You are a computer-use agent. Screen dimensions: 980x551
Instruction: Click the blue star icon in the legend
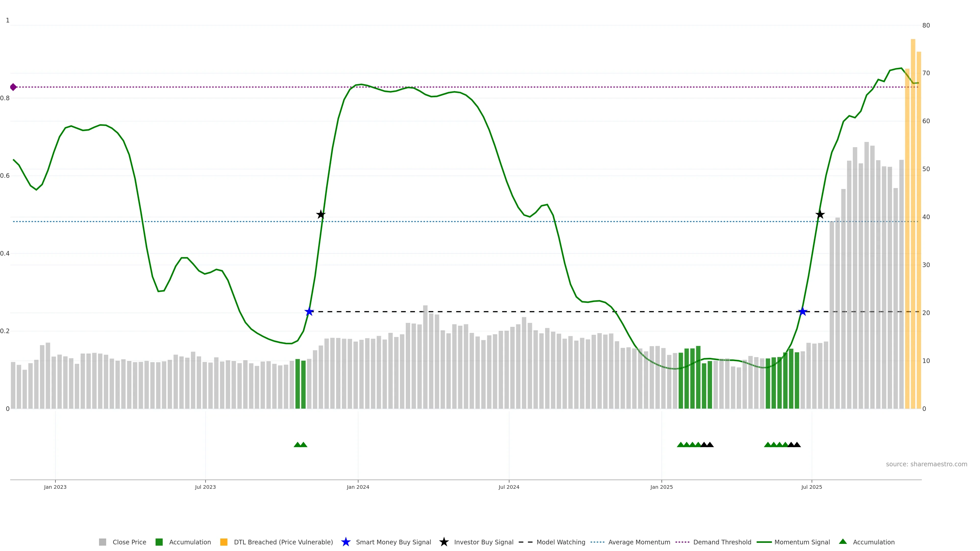click(346, 542)
